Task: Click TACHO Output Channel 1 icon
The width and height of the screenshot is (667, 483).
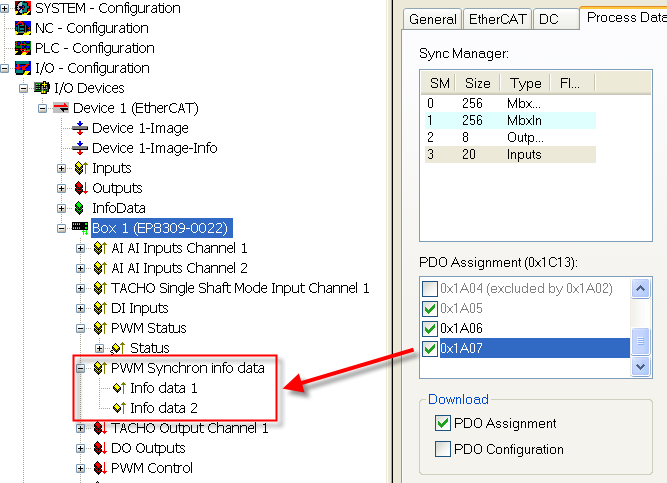Action: tap(100, 428)
